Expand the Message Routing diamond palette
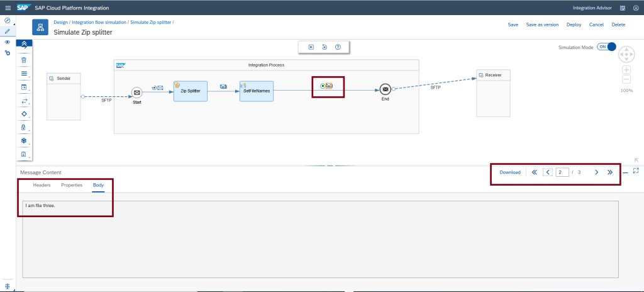The height and width of the screenshot is (292, 644). tap(24, 114)
